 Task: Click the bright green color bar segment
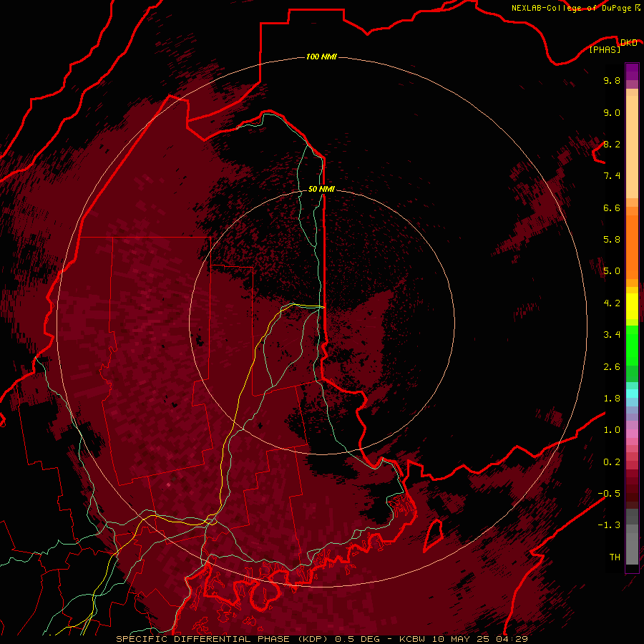[632, 346]
